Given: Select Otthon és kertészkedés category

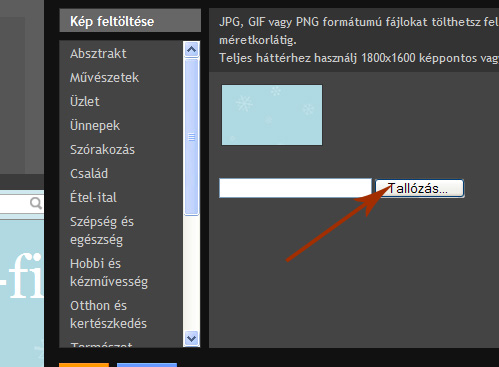Looking at the screenshot, I should click(x=108, y=315).
